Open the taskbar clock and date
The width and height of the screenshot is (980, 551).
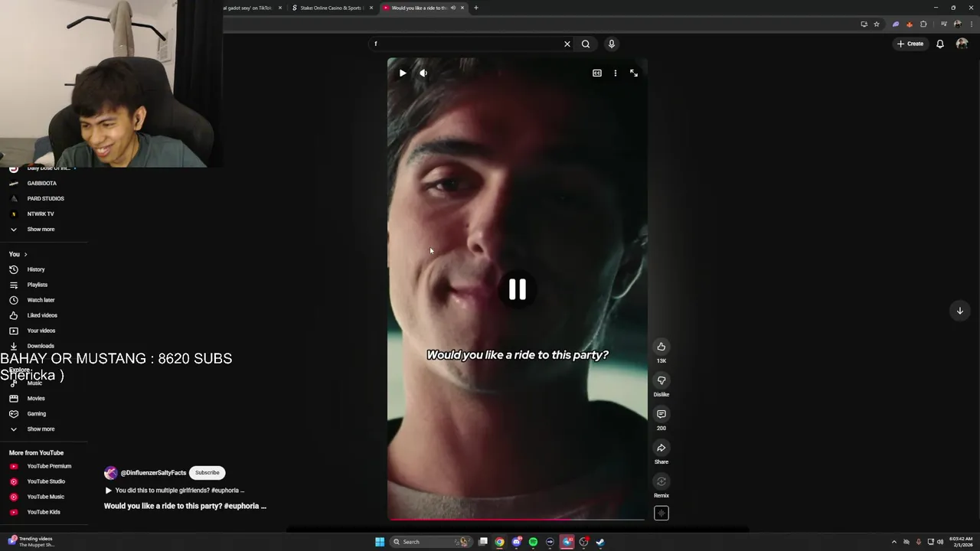[962, 542]
